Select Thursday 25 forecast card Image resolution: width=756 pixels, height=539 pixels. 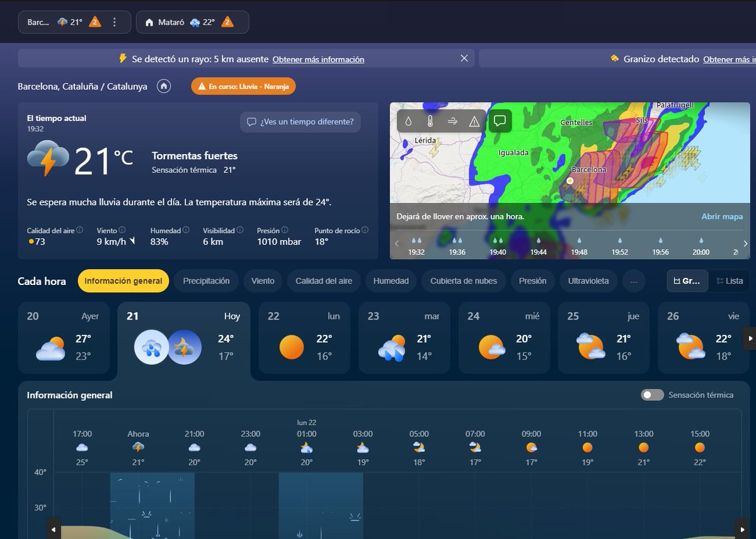pos(604,338)
